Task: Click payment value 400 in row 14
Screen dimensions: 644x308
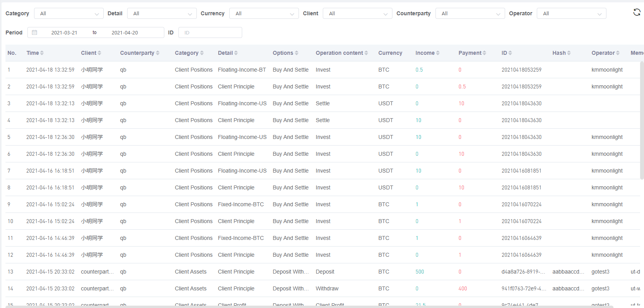Action: click(463, 288)
